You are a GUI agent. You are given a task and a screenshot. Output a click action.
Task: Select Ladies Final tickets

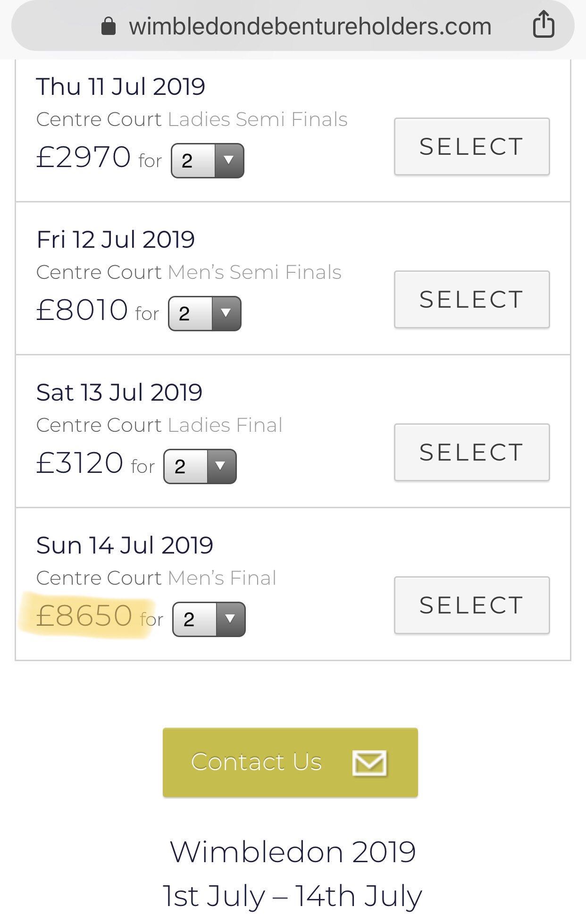(x=472, y=453)
